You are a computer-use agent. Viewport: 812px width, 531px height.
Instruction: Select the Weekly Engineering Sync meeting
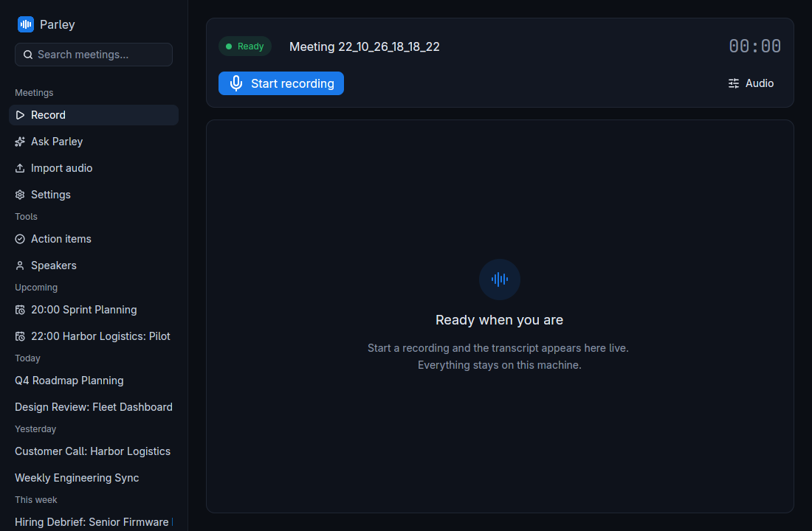(94, 478)
